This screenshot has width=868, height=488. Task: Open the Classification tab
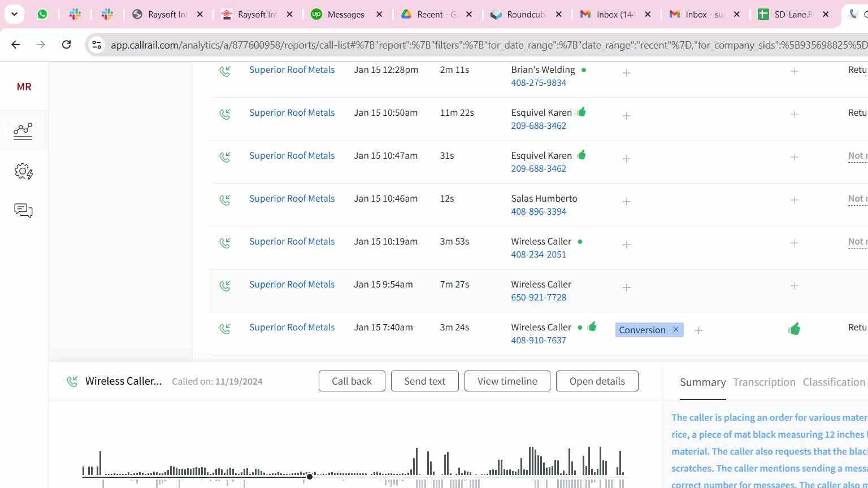pos(834,382)
